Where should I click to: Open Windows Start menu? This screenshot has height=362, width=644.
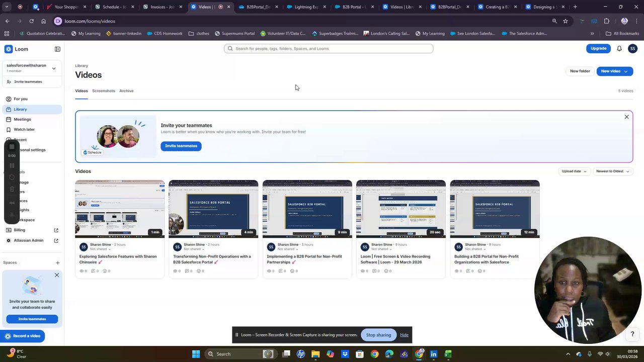[x=196, y=354]
